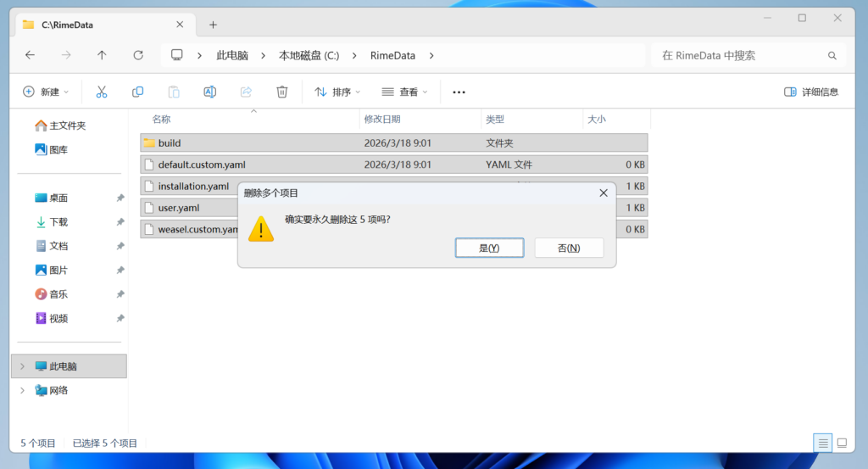Image resolution: width=868 pixels, height=469 pixels.
Task: Click the Back navigation arrow
Action: 31,55
